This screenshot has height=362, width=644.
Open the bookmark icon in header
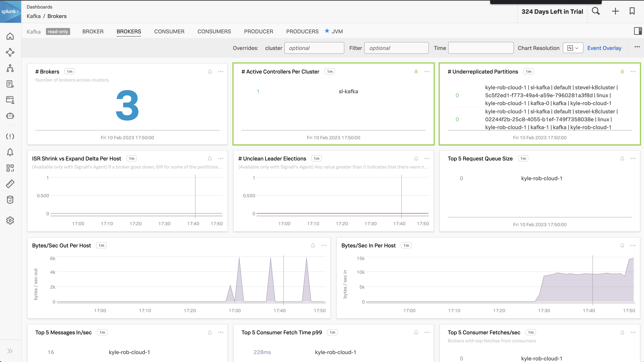tap(632, 11)
